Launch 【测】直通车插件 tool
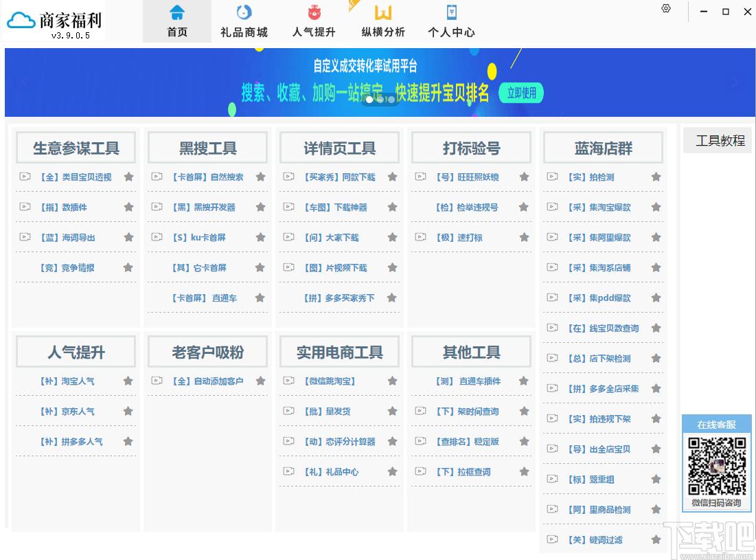Image resolution: width=756 pixels, height=560 pixels. pos(468,381)
